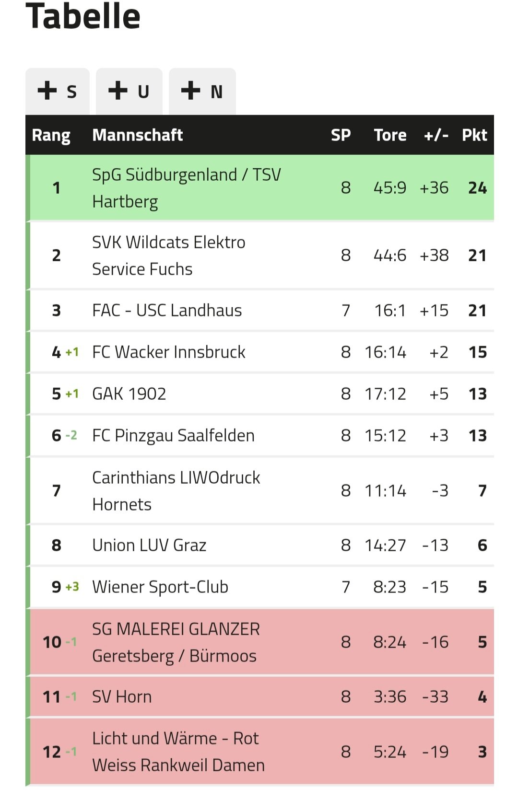Image resolution: width=518 pixels, height=812 pixels.
Task: Select Carinthians LIWOdruck Hornets team
Action: (x=176, y=491)
